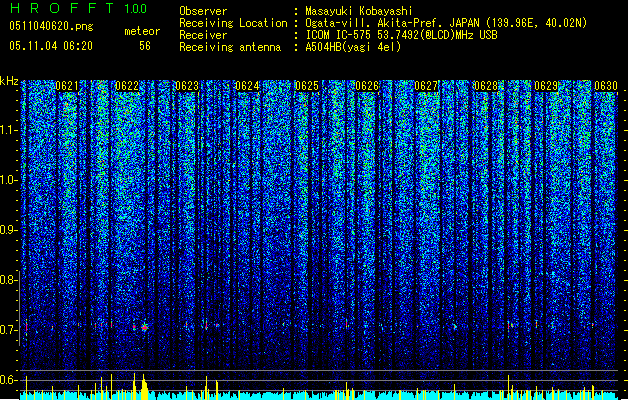The height and width of the screenshot is (400, 629).
Task: Click the 0.9 frequency axis label
Action: click(8, 230)
